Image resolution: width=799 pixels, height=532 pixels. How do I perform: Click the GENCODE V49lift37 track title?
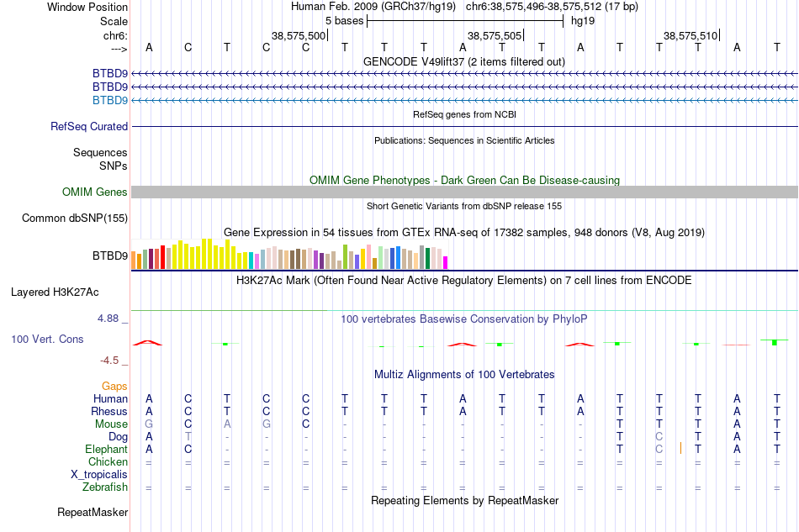(x=463, y=61)
